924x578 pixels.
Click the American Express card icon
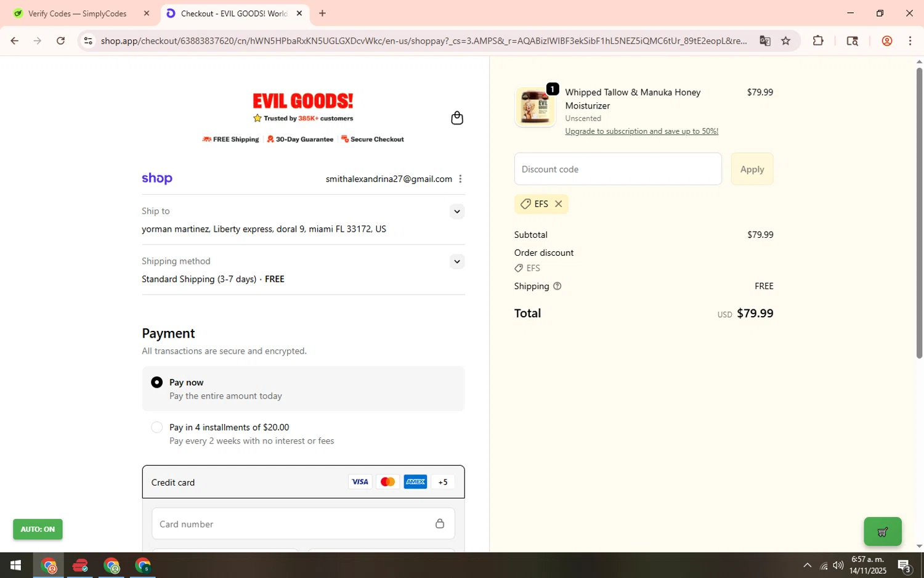point(415,482)
